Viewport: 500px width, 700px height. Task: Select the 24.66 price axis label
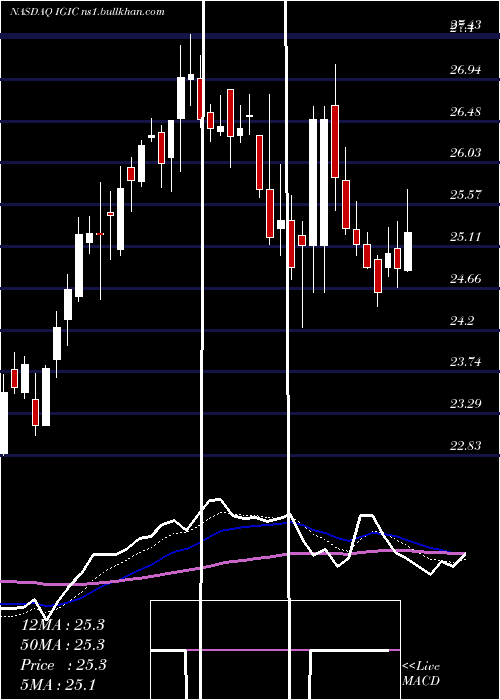point(466,279)
